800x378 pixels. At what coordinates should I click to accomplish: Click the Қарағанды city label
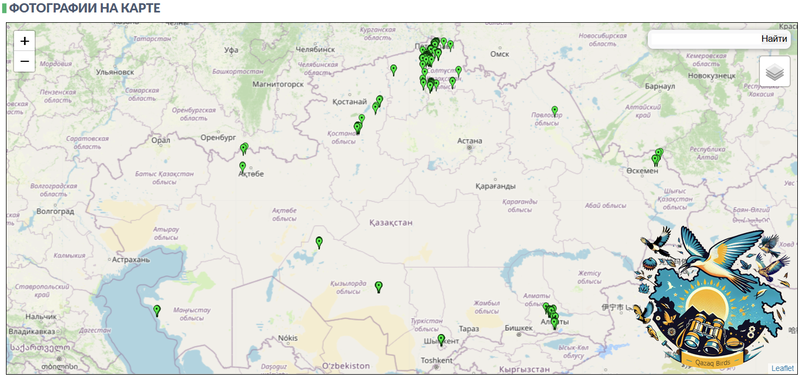coord(495,186)
